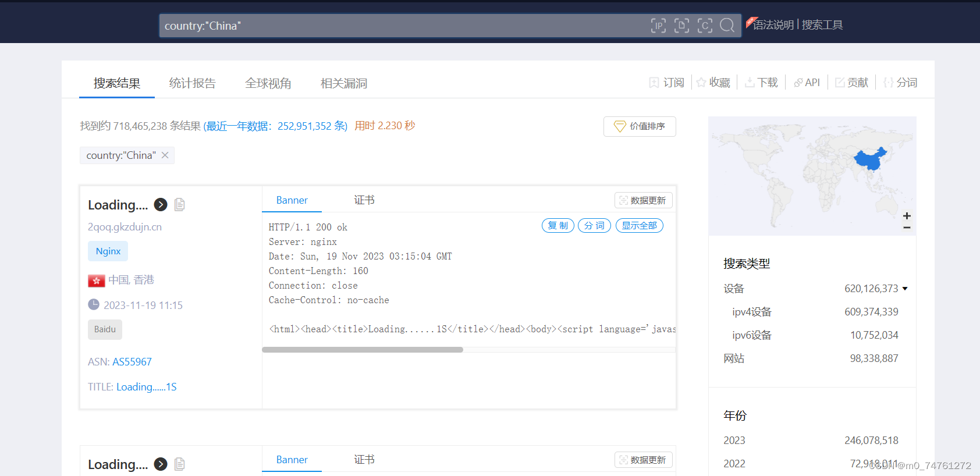Image resolution: width=980 pixels, height=476 pixels.
Task: Click the certificate [C] search icon in search bar
Action: tap(705, 26)
